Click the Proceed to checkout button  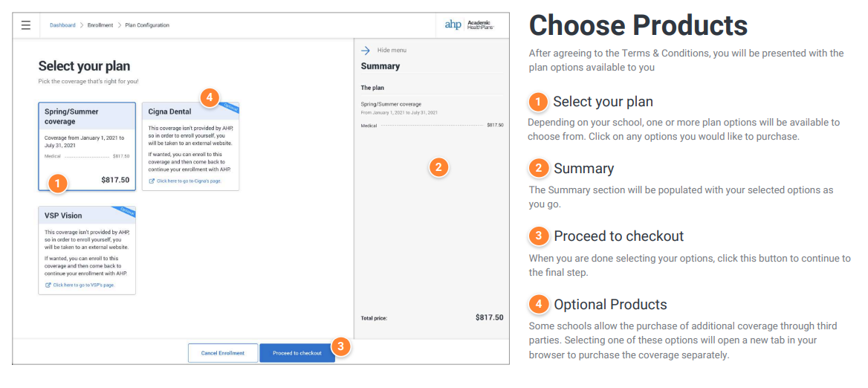[x=297, y=353]
